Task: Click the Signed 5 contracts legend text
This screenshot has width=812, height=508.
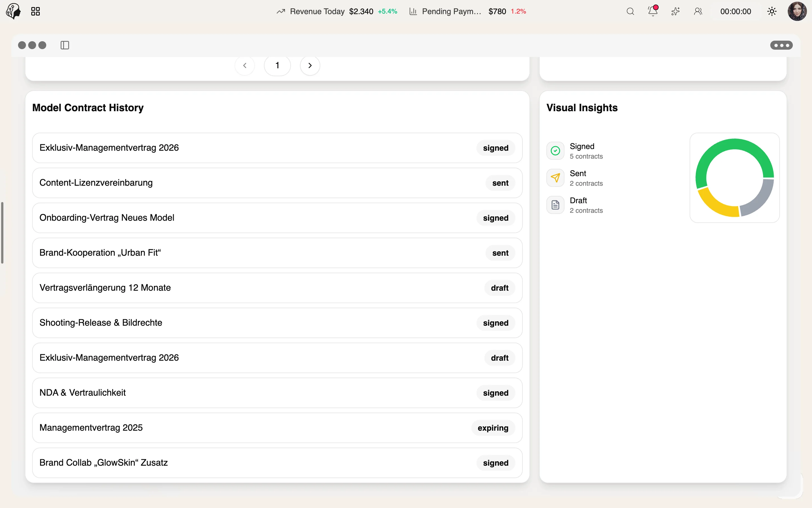Action: [586, 151]
